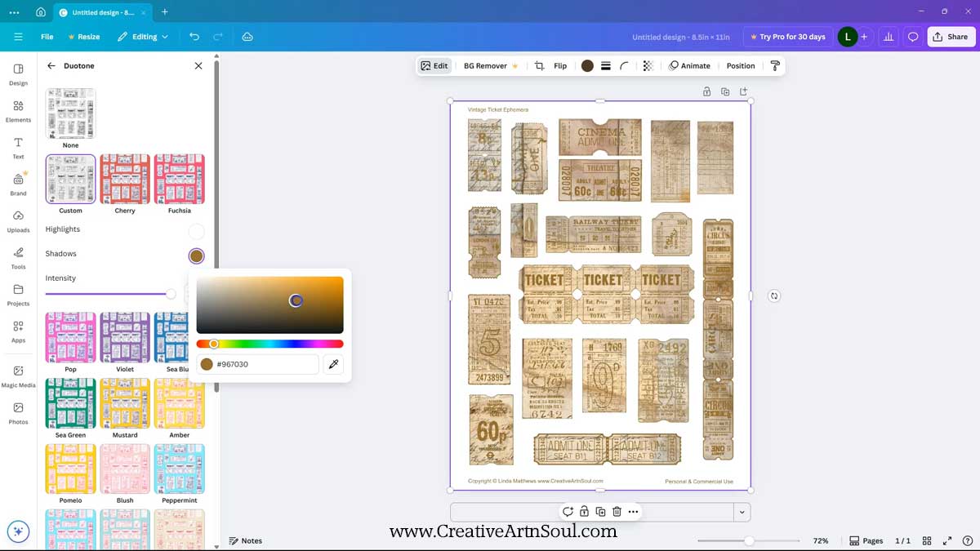Click the copy style paint roller icon
The image size is (980, 551).
775,65
